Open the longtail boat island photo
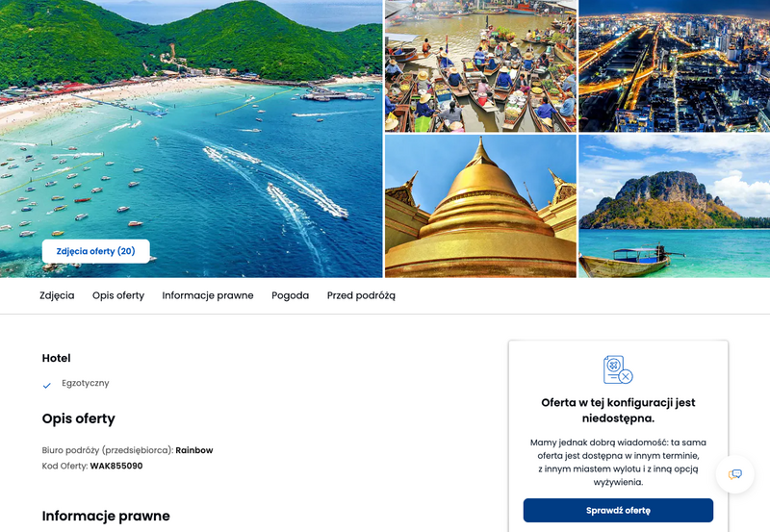 [x=675, y=206]
